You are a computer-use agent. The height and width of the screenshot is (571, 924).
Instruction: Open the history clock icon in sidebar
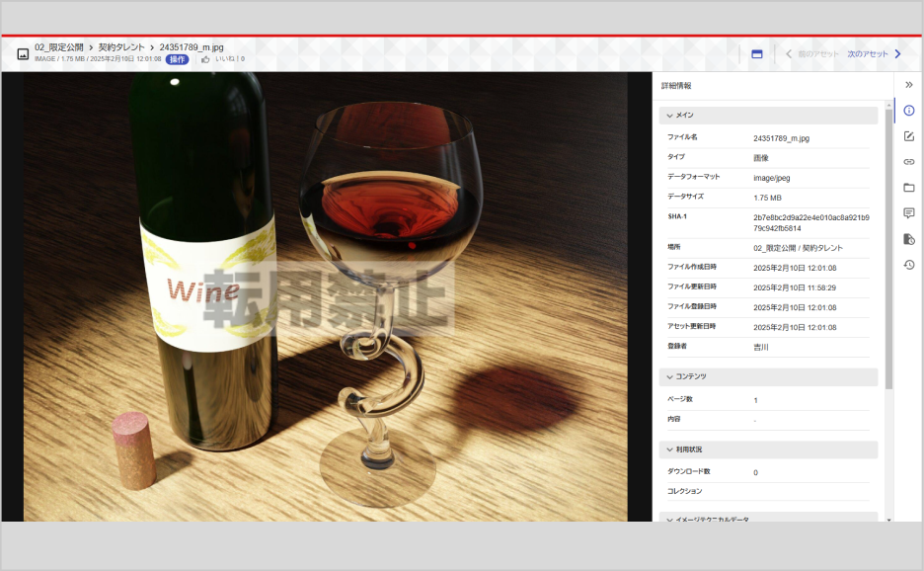(908, 265)
